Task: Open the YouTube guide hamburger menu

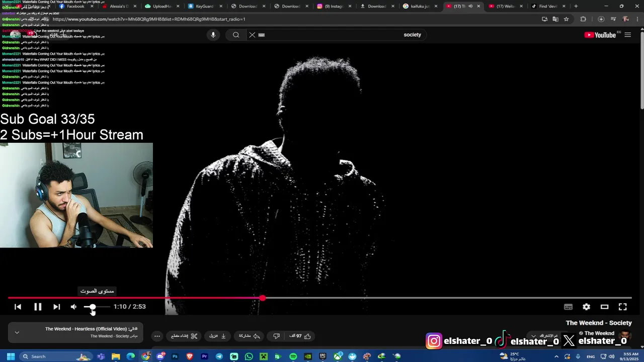Action: click(x=627, y=35)
